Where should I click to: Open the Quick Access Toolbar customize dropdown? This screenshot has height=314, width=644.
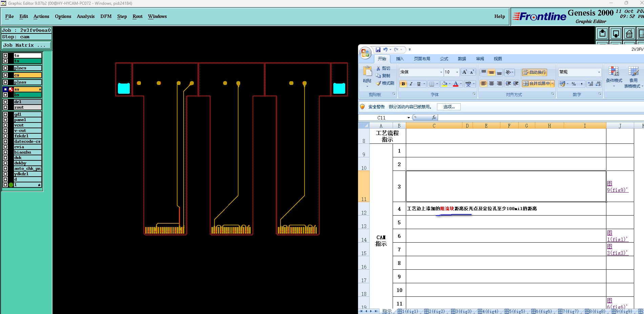tap(410, 49)
